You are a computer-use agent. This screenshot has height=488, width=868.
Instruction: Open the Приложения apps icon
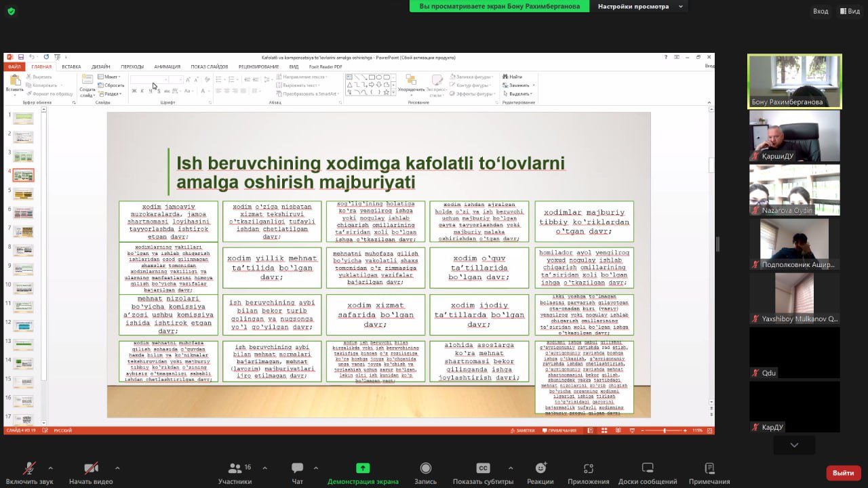(x=588, y=468)
